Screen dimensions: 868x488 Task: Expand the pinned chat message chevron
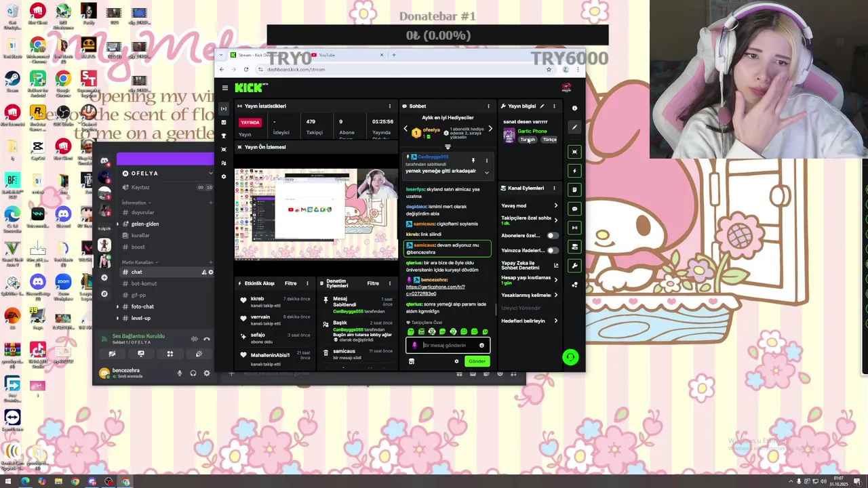point(486,172)
